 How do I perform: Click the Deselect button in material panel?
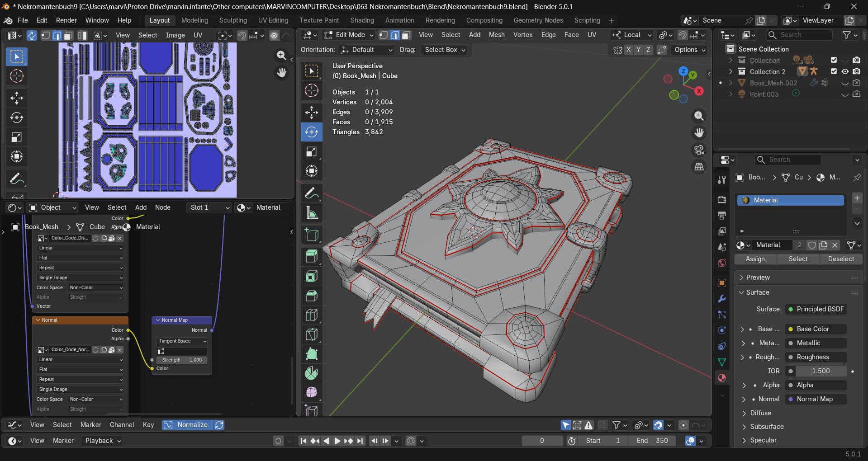click(840, 259)
